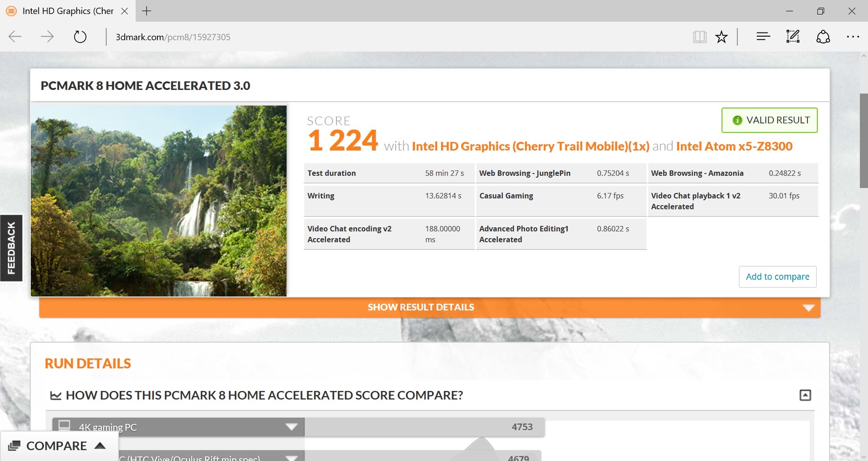Viewport: 868px width, 461px height.
Task: Close the Intel HD Graphics tab
Action: click(x=125, y=11)
